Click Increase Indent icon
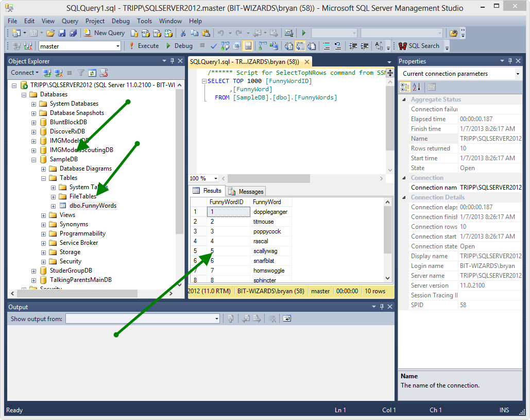 tap(364, 46)
